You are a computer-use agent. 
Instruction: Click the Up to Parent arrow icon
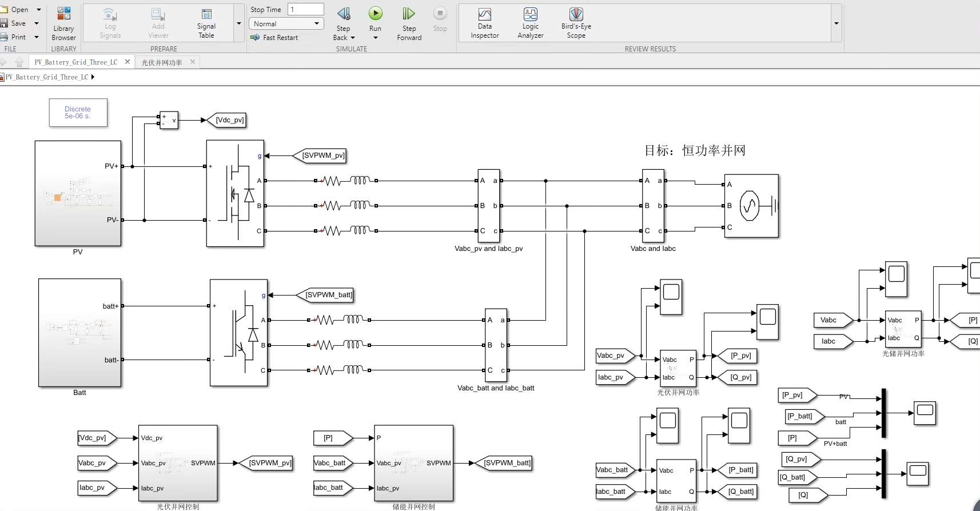point(19,62)
